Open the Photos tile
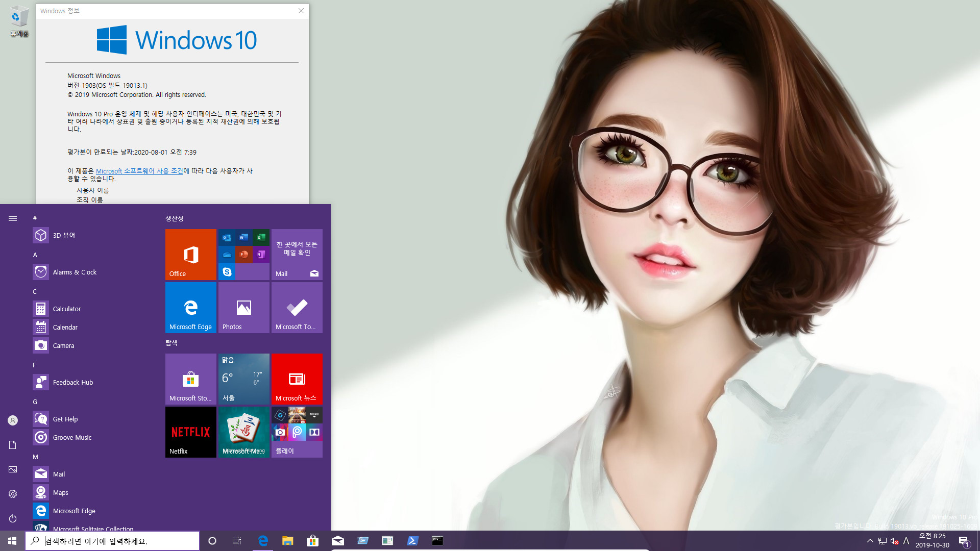The image size is (980, 551). pos(243,307)
